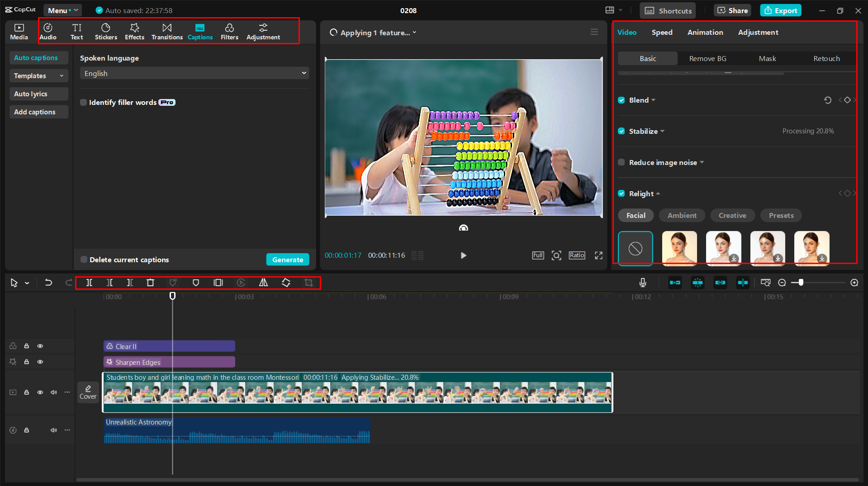Click the Generate captions button
This screenshot has height=486, width=868.
click(288, 259)
